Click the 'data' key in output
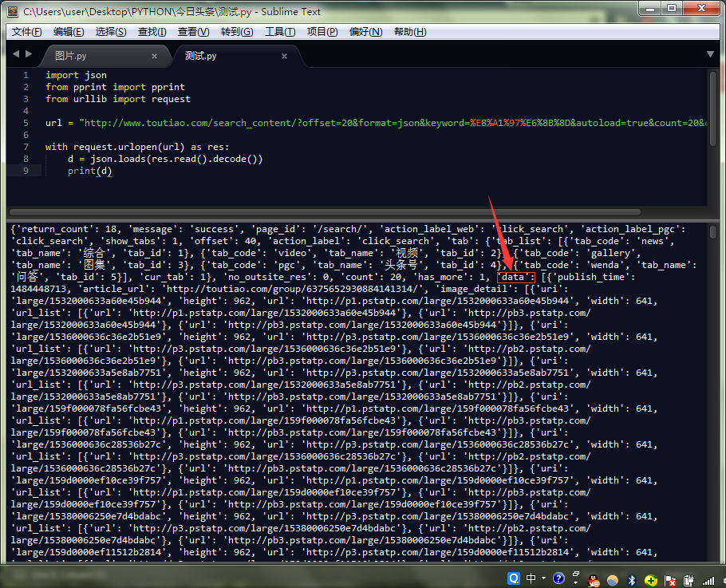 516,277
